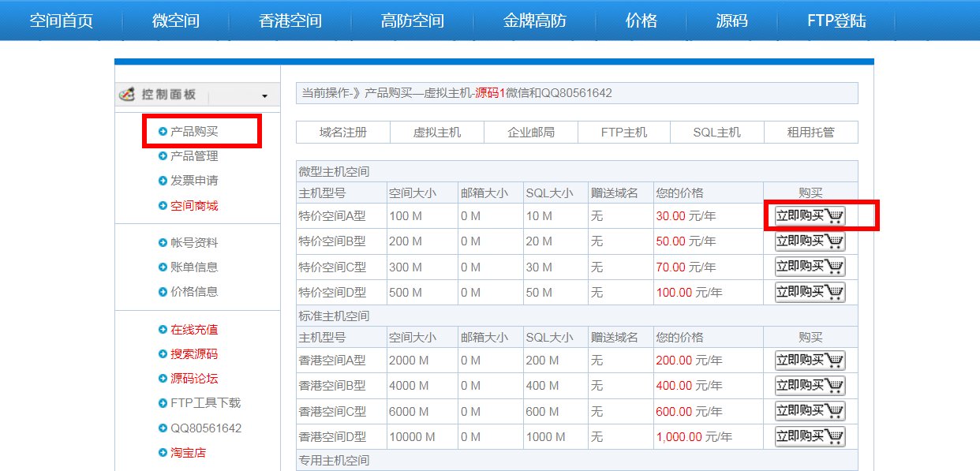Screen dimensions: 980x471
Task: Expand the 控制面板 dropdown arrow
Action: pyautogui.click(x=264, y=96)
